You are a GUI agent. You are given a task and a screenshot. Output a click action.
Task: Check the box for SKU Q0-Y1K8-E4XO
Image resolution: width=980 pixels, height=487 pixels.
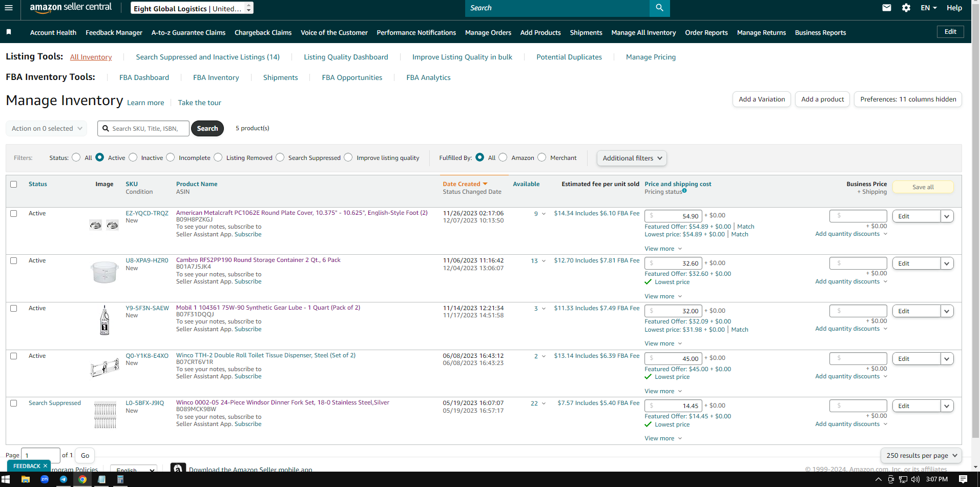[x=14, y=356]
